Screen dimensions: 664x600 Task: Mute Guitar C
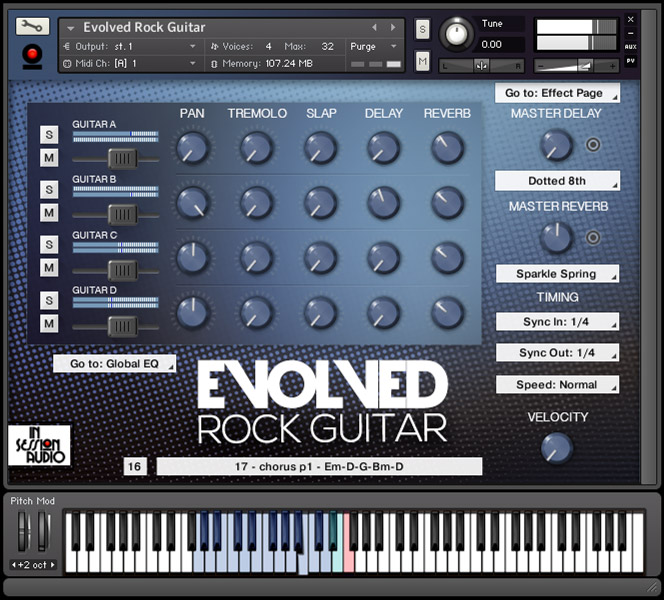pyautogui.click(x=49, y=268)
